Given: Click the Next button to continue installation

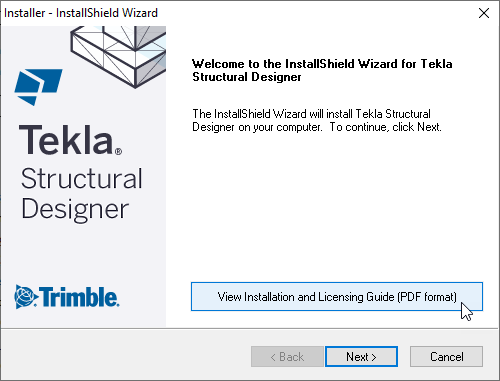Looking at the screenshot, I should click(x=361, y=357).
